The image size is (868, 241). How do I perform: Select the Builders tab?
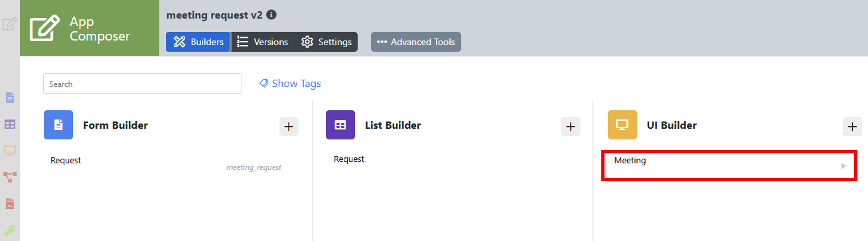(198, 42)
